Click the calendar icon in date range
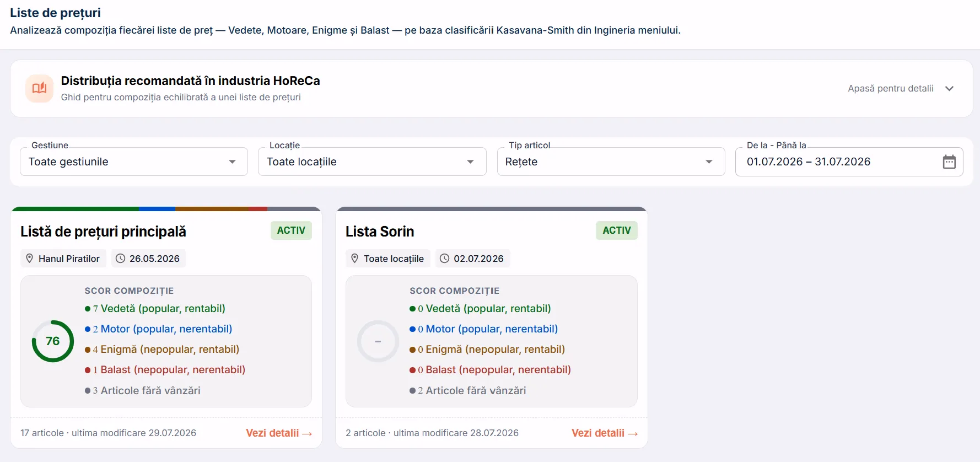The height and width of the screenshot is (462, 980). (x=949, y=162)
